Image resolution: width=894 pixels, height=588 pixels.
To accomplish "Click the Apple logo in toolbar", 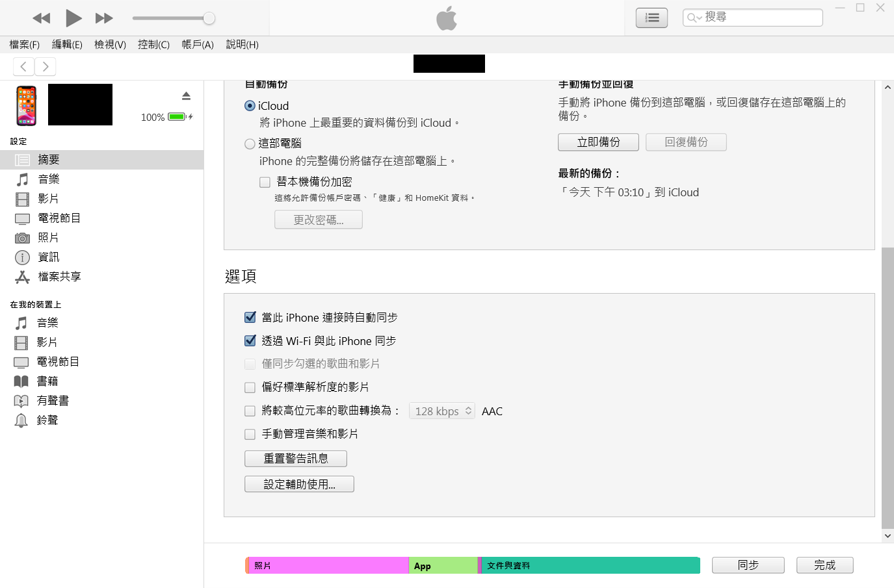I will (x=447, y=18).
